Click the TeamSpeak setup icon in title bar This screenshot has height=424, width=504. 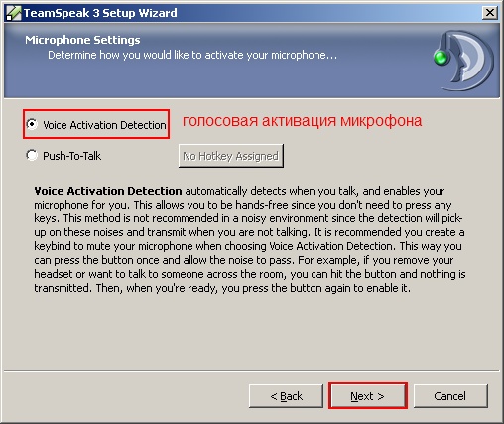pyautogui.click(x=14, y=13)
